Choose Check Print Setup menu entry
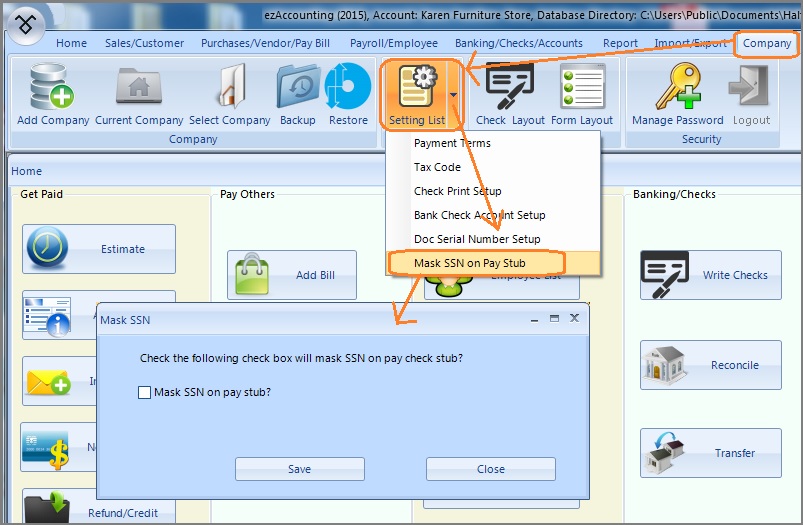803x525 pixels. (x=457, y=191)
